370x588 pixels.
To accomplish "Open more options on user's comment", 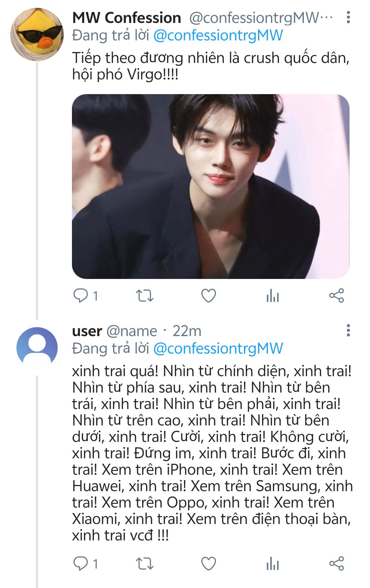I will 348,330.
